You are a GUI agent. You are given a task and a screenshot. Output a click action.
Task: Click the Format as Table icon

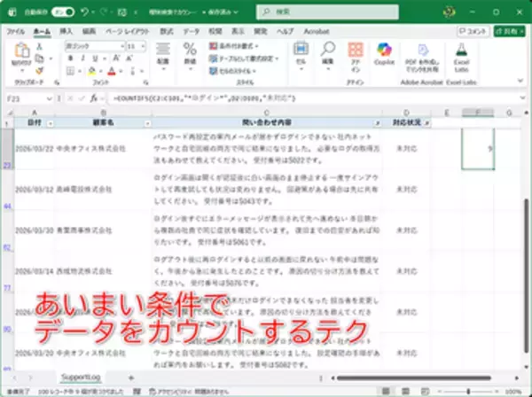(213, 58)
